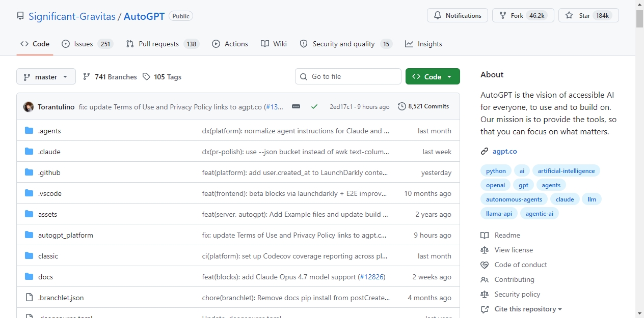The image size is (644, 318).
Task: Select the openai topic tag
Action: coord(495,185)
